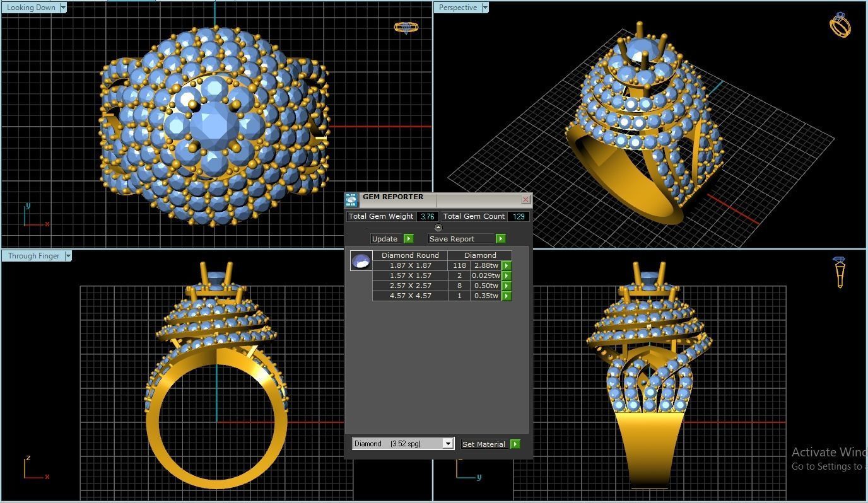Click the 0.50tw weight cell
The image size is (868, 503).
pos(486,286)
